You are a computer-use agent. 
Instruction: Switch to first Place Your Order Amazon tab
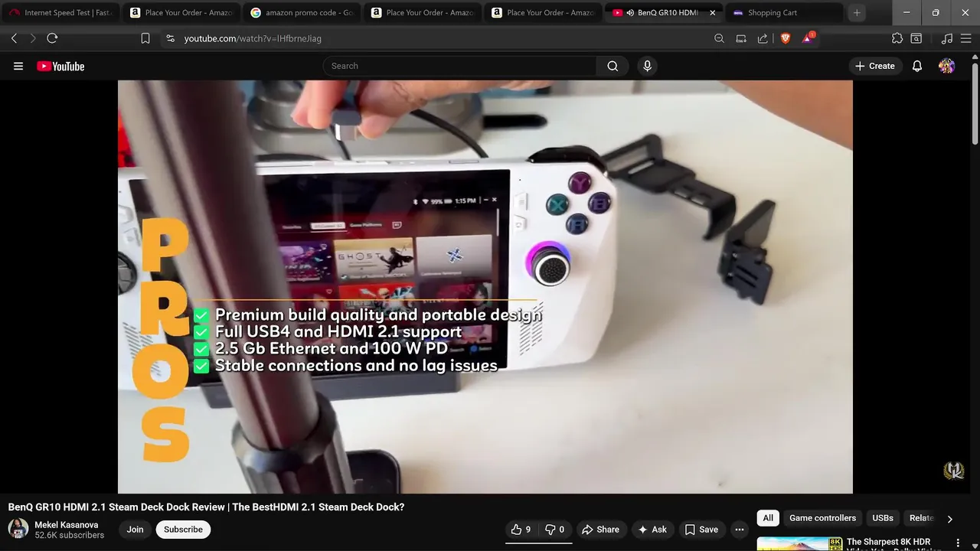tap(182, 13)
